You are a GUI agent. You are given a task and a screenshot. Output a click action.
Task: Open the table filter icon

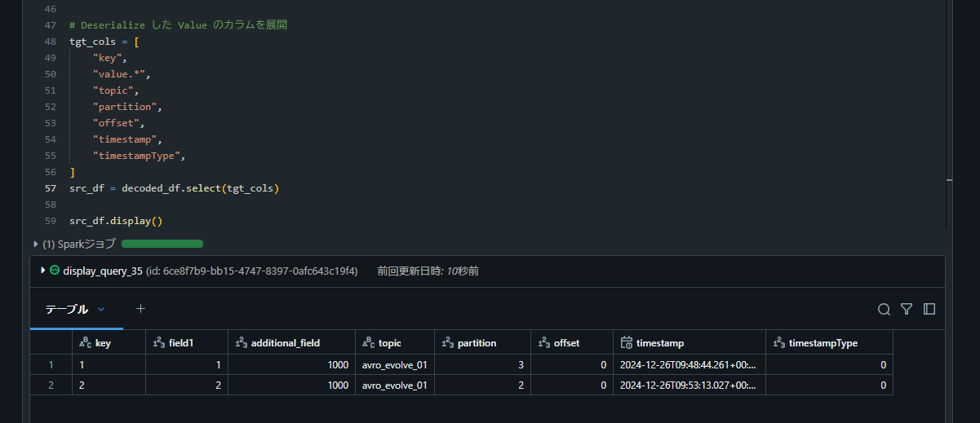[x=906, y=309]
